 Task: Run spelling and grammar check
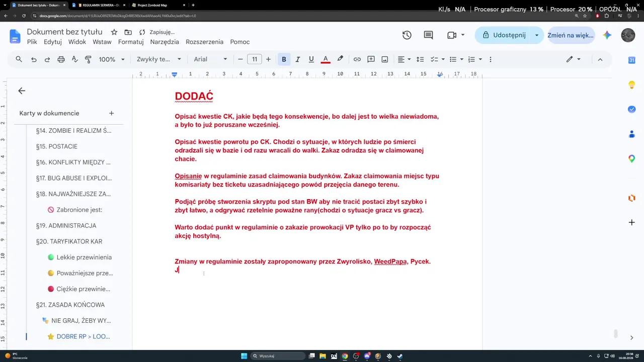(74, 59)
